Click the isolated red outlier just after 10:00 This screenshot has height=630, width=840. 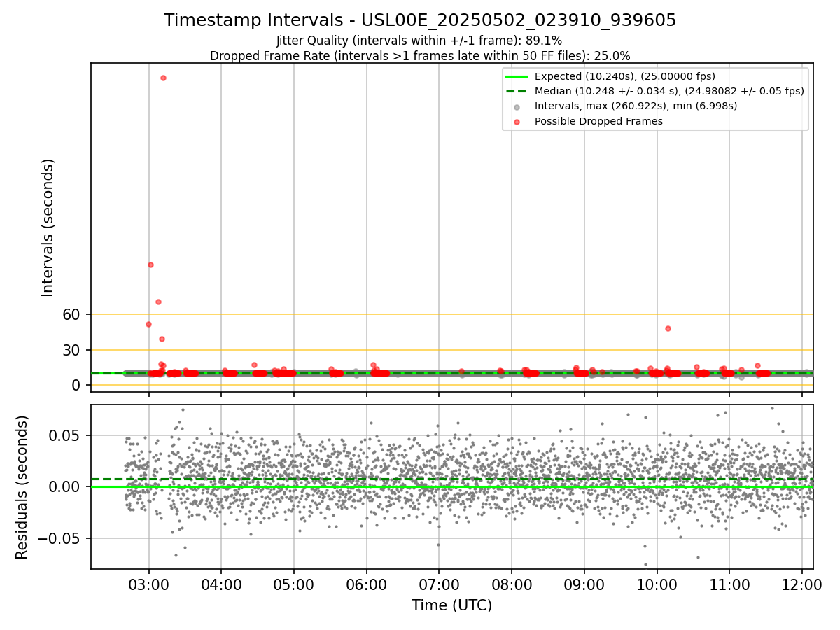(668, 328)
